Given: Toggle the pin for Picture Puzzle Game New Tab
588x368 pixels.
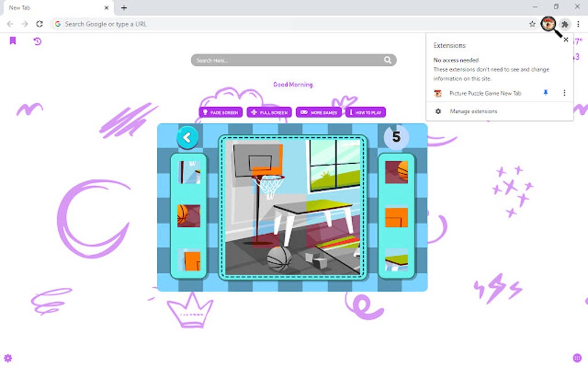Looking at the screenshot, I should (545, 93).
